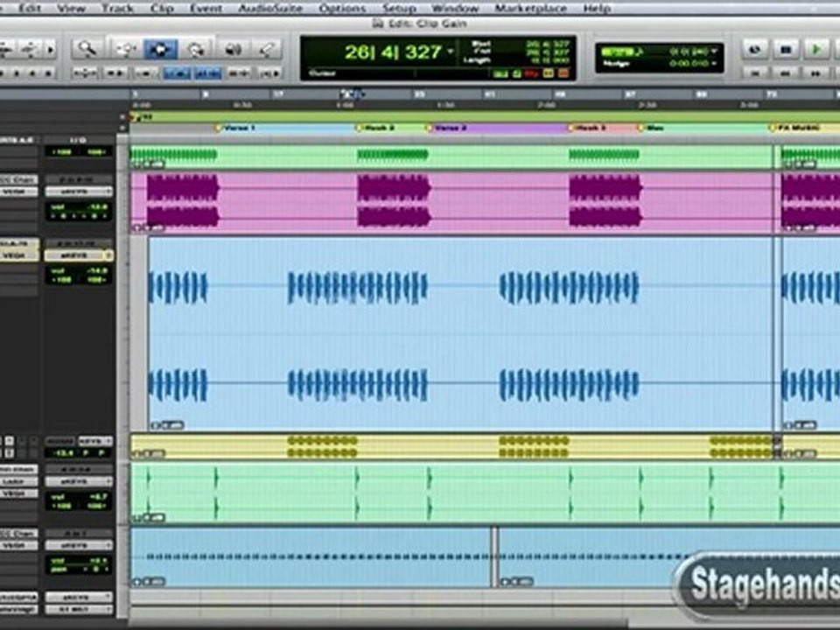Open the Grid value dropdown
This screenshot has height=630, width=840.
click(714, 52)
